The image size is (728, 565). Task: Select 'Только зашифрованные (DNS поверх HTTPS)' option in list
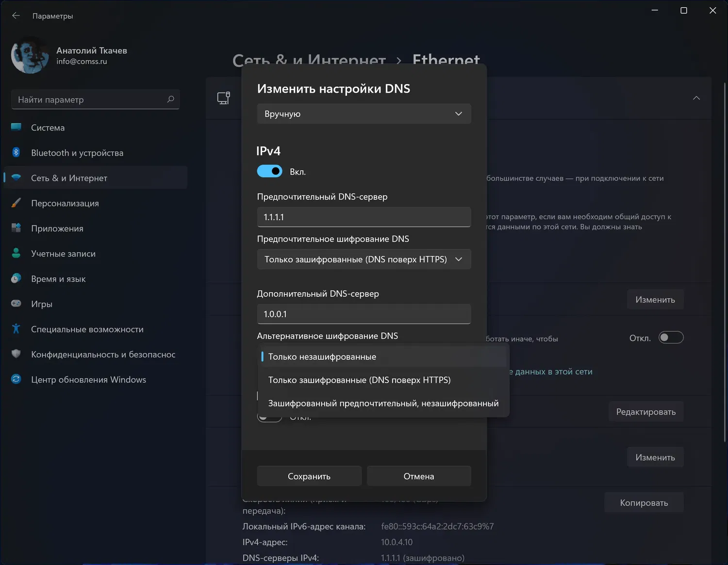tap(359, 380)
